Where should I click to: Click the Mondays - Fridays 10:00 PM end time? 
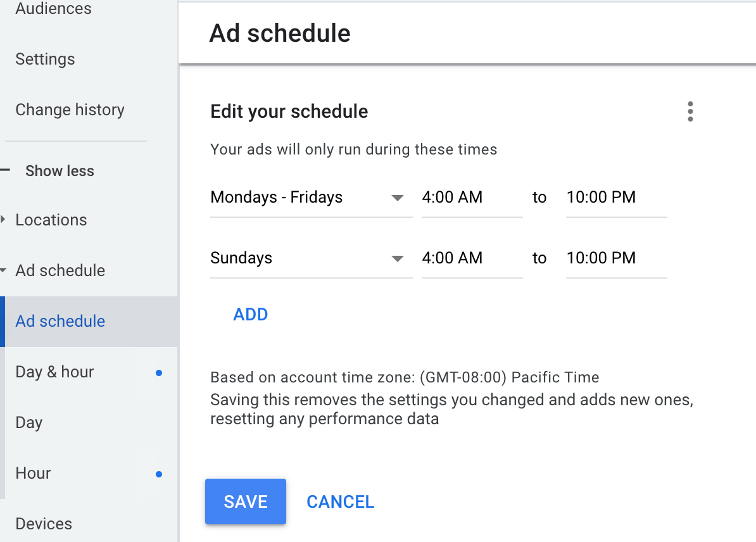coord(615,198)
